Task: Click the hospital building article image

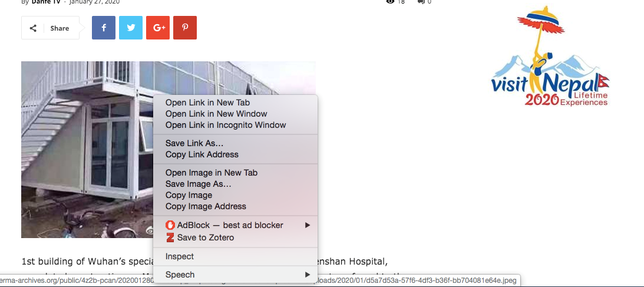Action: (x=87, y=150)
